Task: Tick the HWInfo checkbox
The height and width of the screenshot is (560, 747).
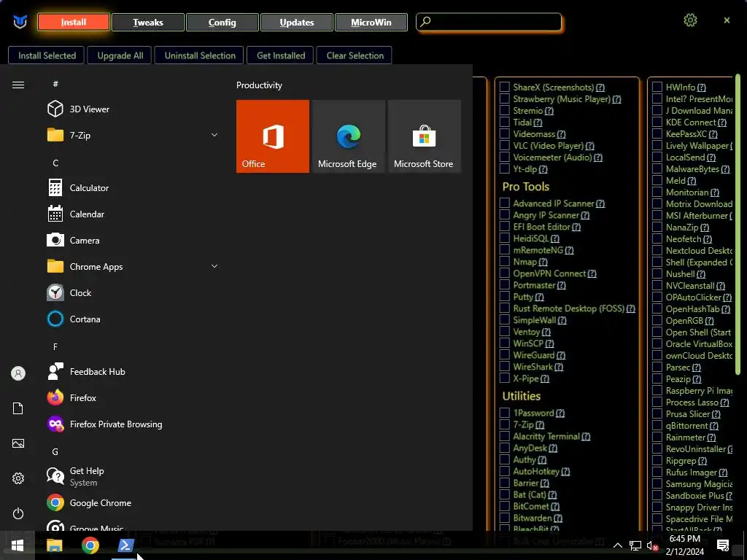Action: [657, 87]
